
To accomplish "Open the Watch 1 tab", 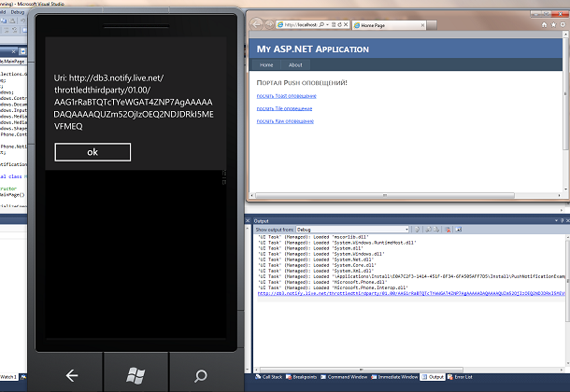I will coord(8,377).
